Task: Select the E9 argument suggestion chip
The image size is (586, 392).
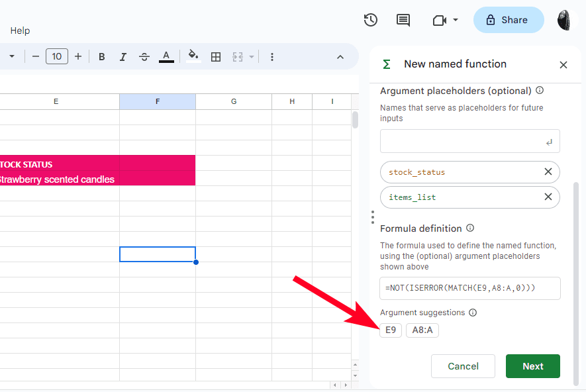Action: point(391,330)
